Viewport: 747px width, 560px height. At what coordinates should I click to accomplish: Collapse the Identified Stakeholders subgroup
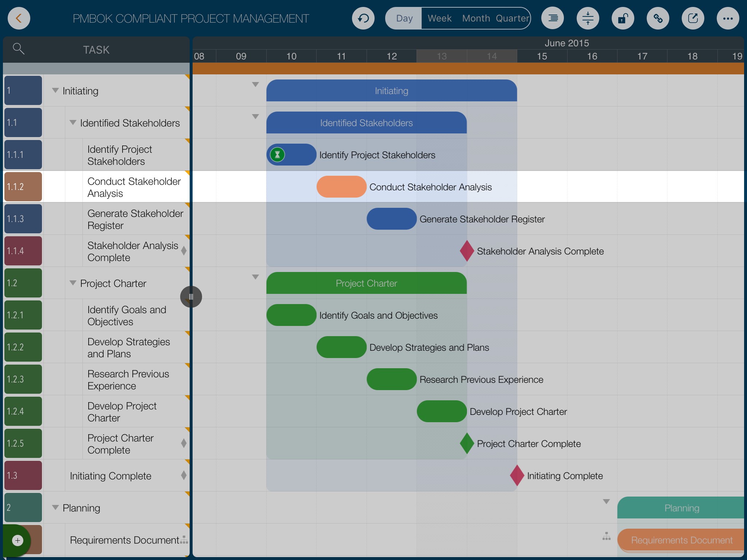click(73, 122)
